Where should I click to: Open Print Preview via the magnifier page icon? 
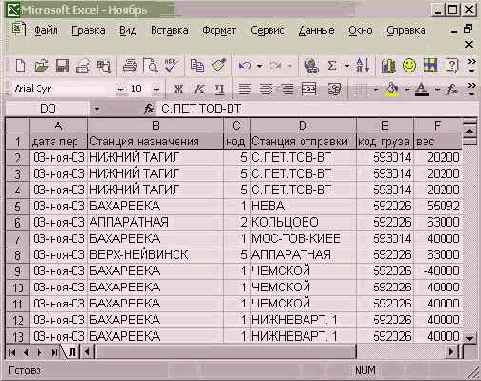tap(150, 65)
